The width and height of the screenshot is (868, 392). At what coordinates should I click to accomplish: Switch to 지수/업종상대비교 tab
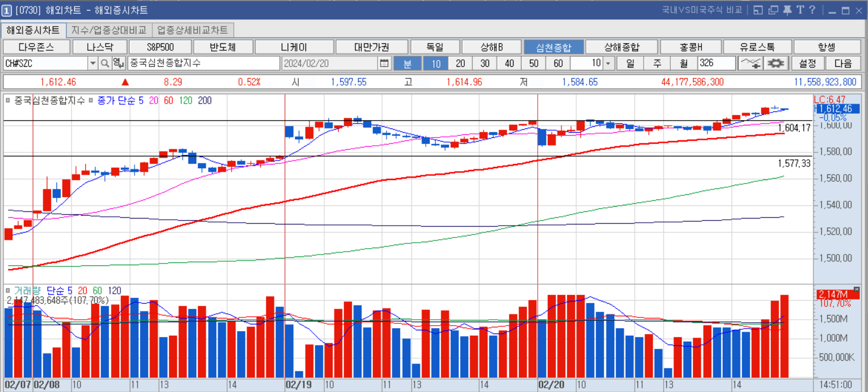coord(108,30)
